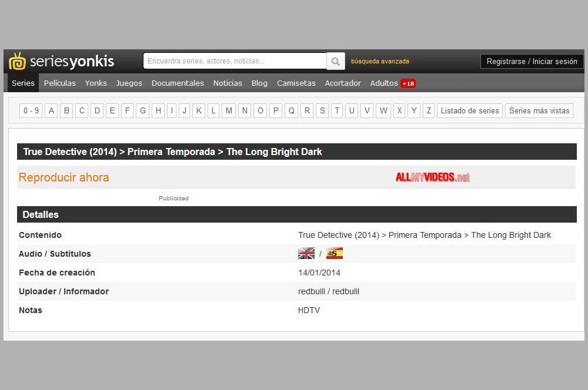Screen dimensions: 588x390
Task: Visit the Blog menu item
Action: point(259,83)
